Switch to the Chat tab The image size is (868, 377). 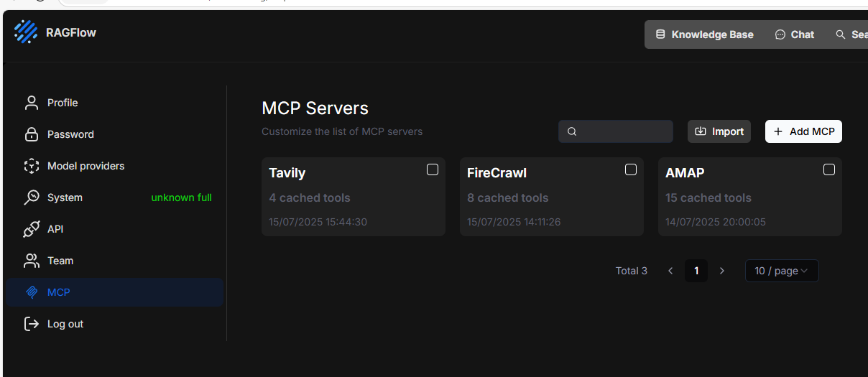point(795,34)
